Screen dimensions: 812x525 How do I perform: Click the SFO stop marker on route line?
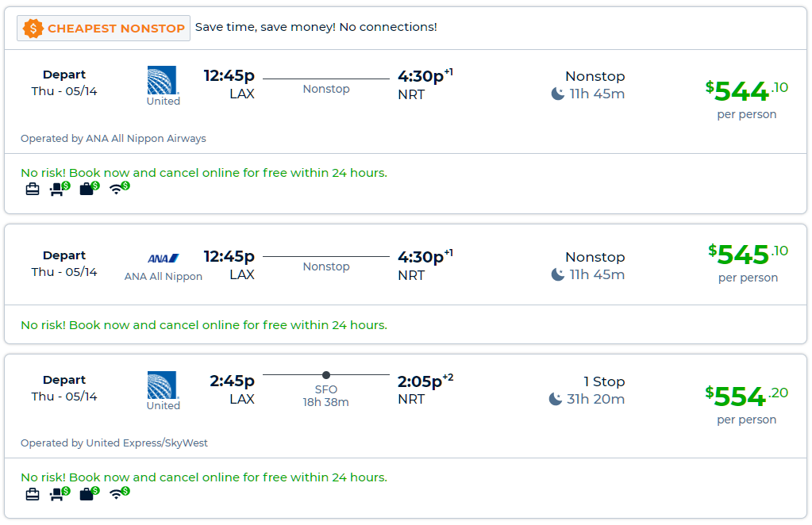(326, 374)
